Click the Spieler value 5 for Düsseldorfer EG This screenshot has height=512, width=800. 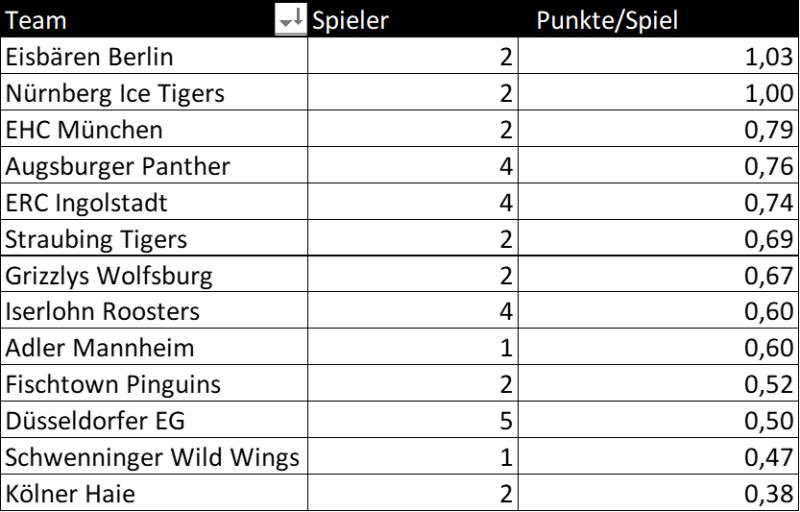412,421
